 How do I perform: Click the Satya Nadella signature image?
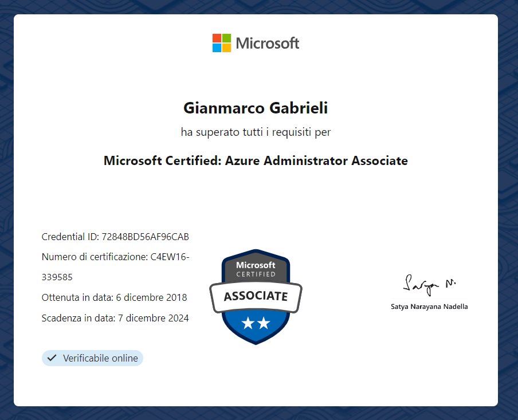point(429,285)
